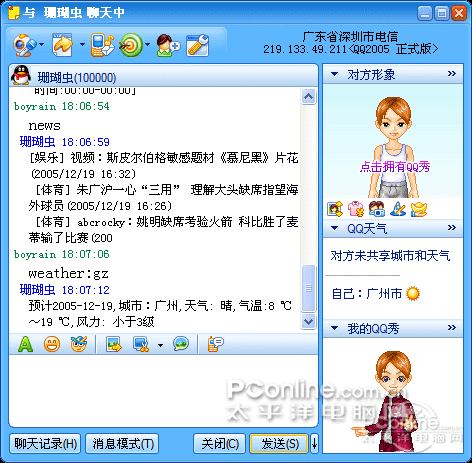472x463 pixels.
Task: Click the double arrow on 我的QQ秀 header
Action: point(452,327)
